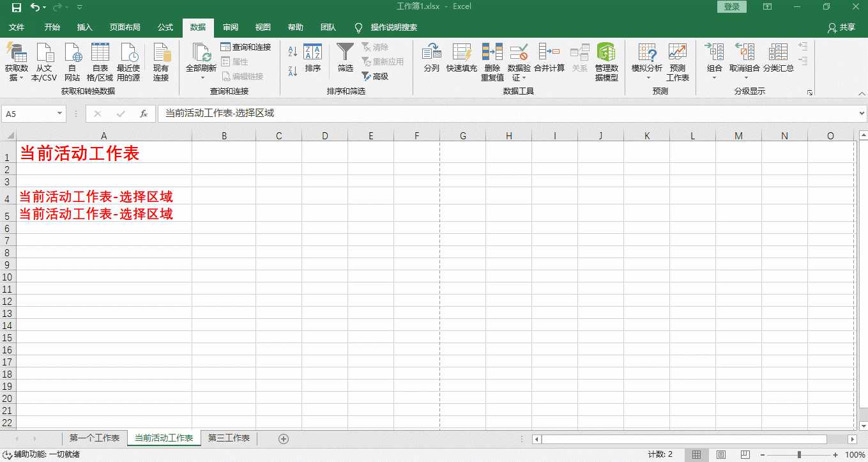Click the Save icon in quick access toolbar
The image size is (868, 462).
pyautogui.click(x=16, y=7)
